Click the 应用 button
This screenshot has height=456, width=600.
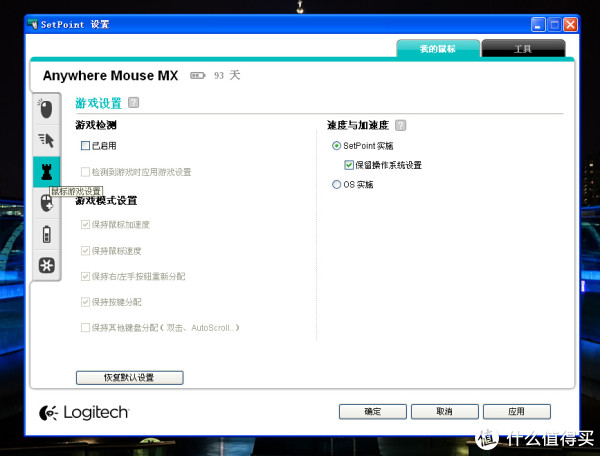pyautogui.click(x=517, y=412)
